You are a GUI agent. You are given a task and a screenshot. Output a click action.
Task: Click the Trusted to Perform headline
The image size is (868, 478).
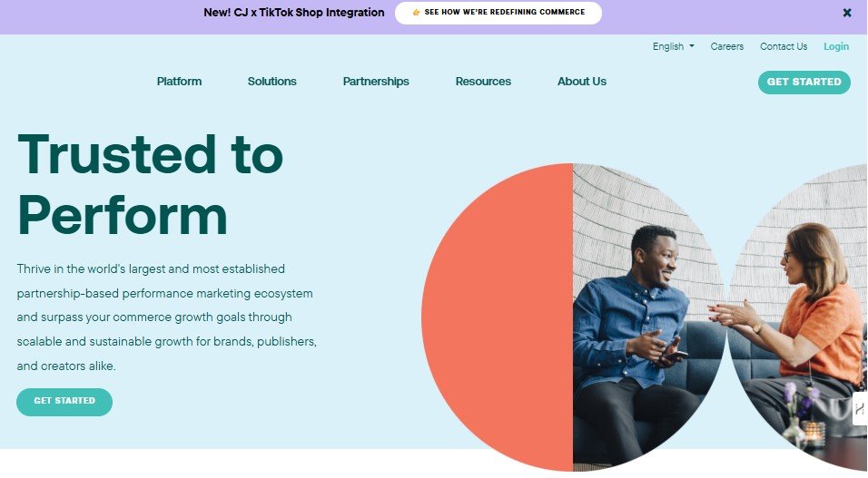pos(150,184)
